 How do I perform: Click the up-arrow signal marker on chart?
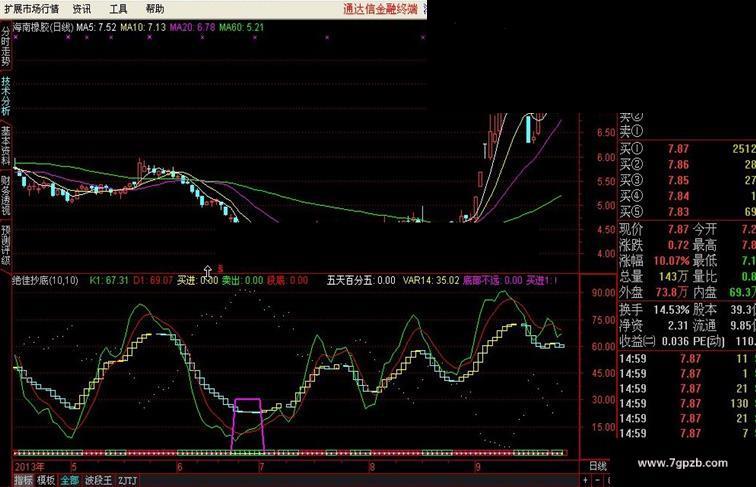208,271
